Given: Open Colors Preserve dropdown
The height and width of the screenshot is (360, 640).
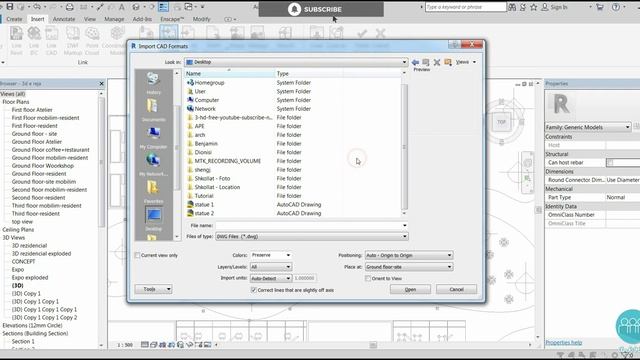Looking at the screenshot, I should coord(271,255).
